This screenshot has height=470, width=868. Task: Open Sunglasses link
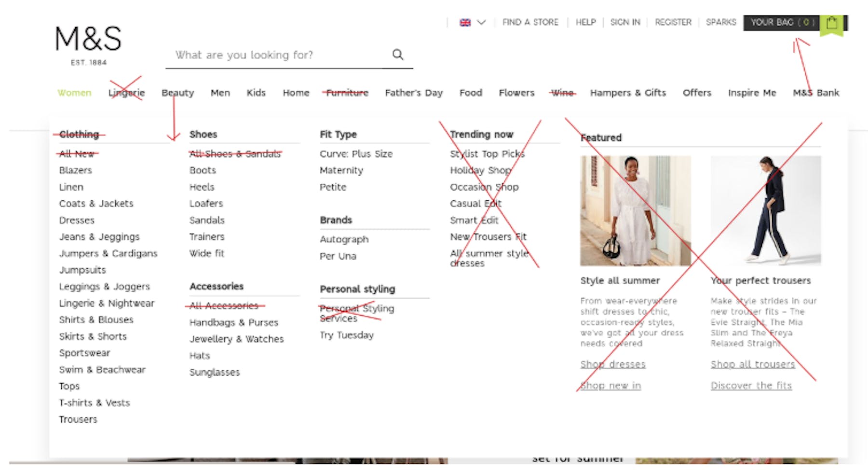[215, 373]
